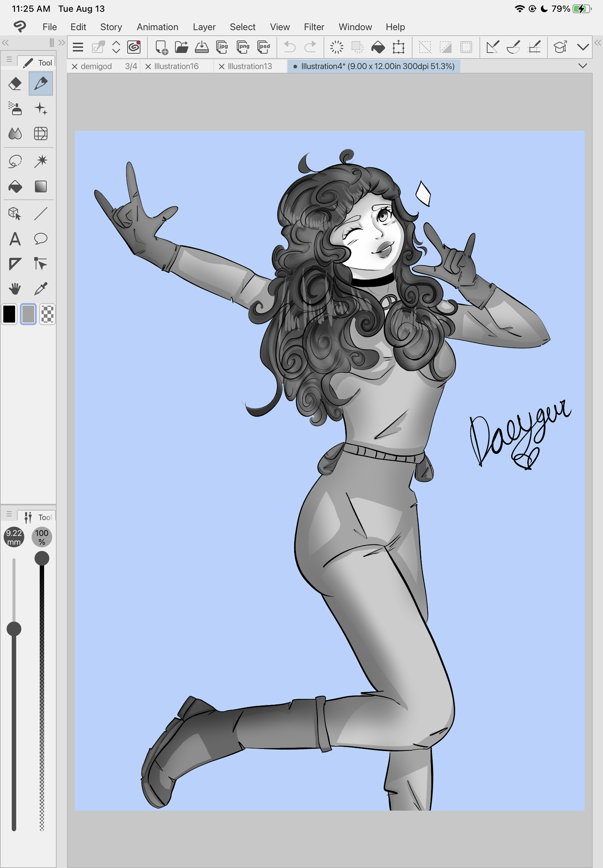This screenshot has width=603, height=868.
Task: Choose the Eyedropper tool
Action: click(40, 289)
